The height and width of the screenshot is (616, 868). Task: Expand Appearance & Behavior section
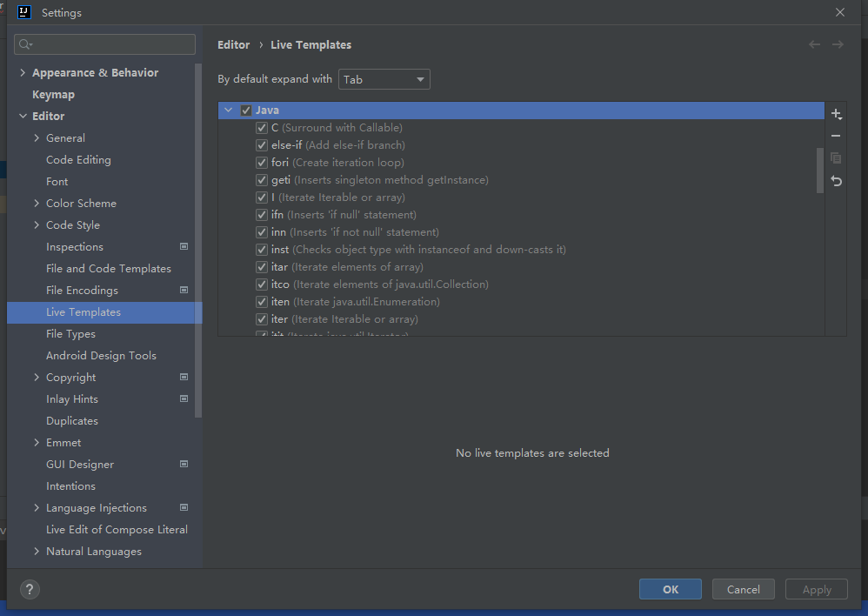pyautogui.click(x=23, y=72)
